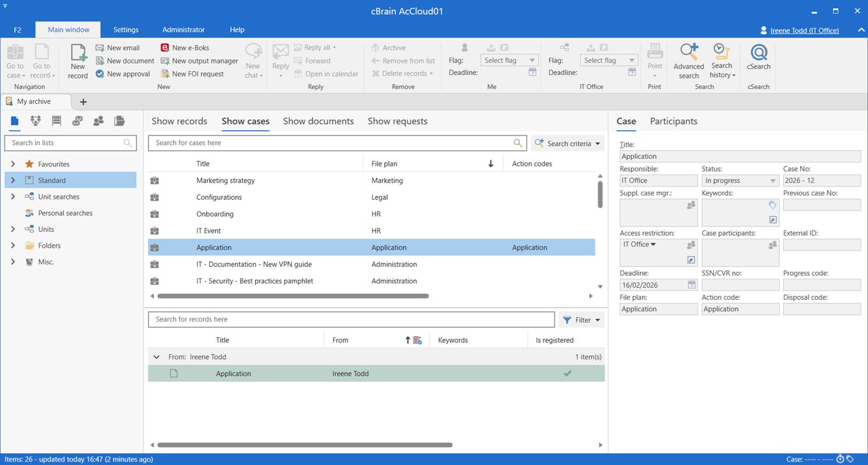Collapse the From: Ireene Todd group
868x465 pixels.
[x=156, y=357]
